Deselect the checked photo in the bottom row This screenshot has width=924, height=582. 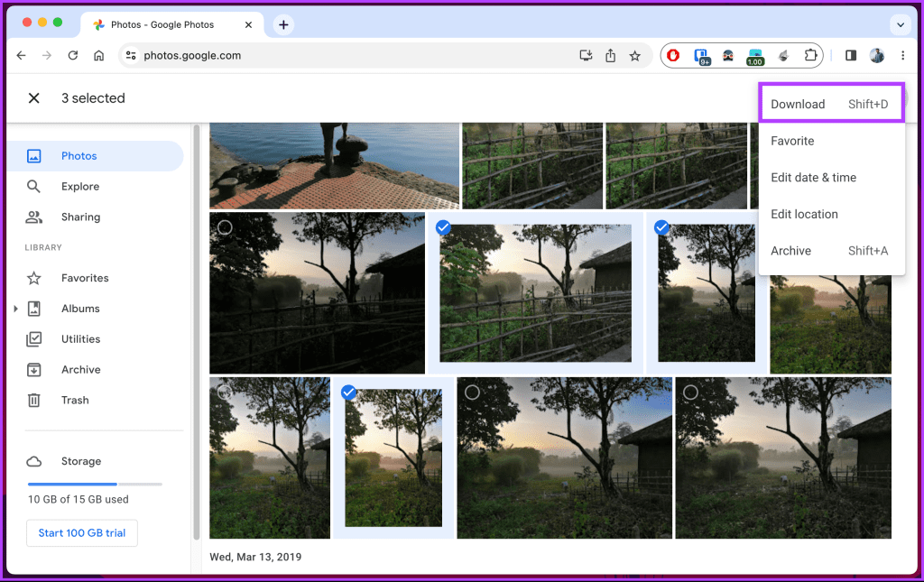coord(350,392)
